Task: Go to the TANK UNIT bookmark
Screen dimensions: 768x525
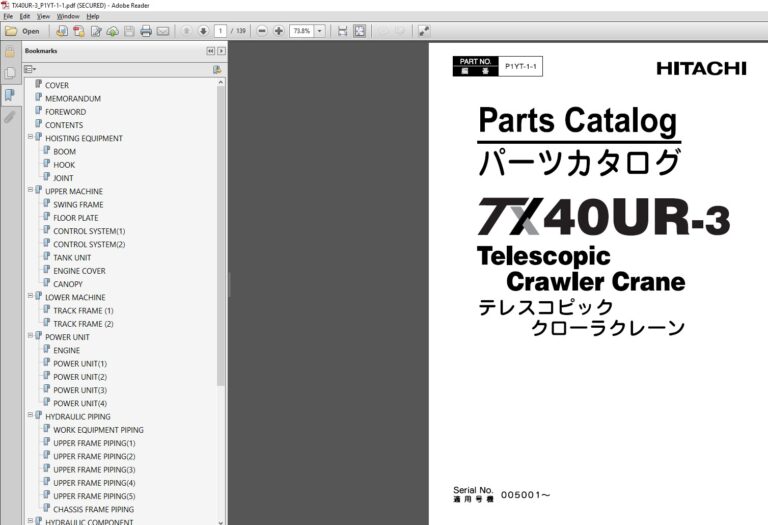Action: pyautogui.click(x=72, y=257)
